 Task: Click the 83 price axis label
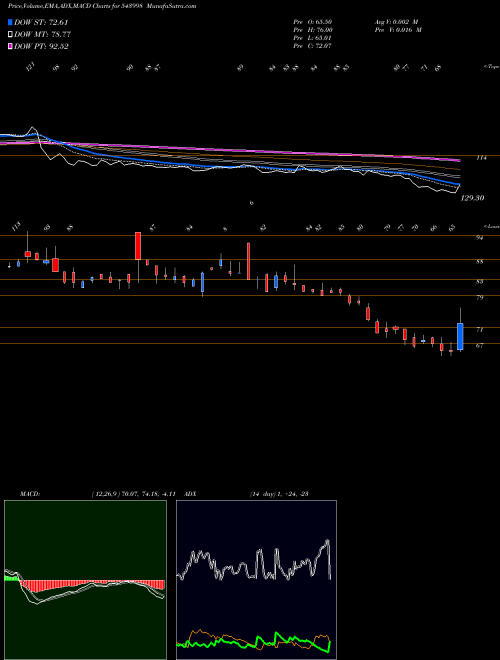click(480, 282)
